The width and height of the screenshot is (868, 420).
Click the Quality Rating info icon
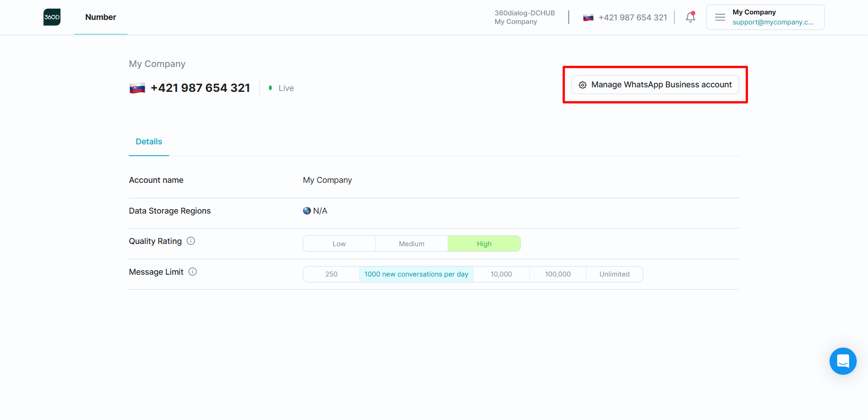tap(191, 241)
